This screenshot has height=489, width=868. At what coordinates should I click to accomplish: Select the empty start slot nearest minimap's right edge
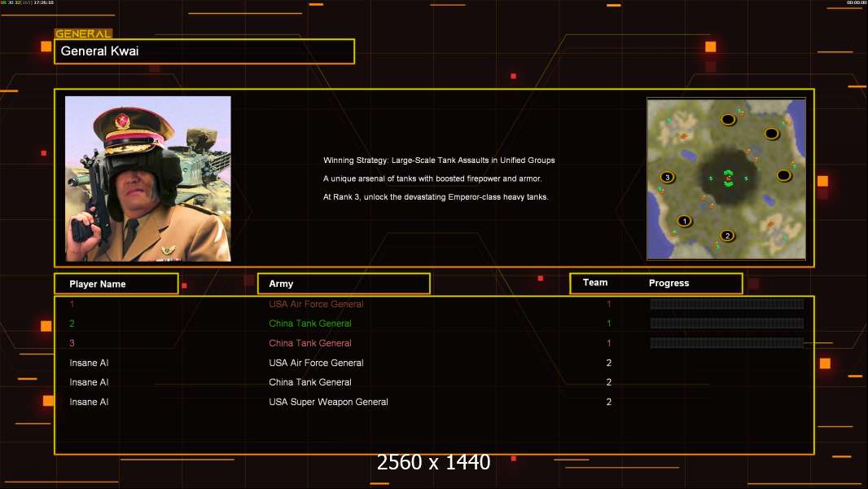[783, 175]
